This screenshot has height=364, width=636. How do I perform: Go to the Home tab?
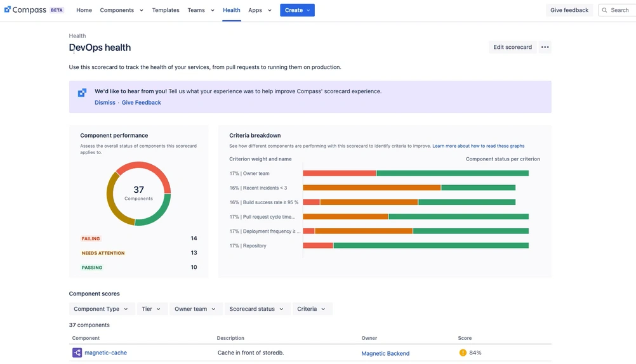pyautogui.click(x=84, y=10)
